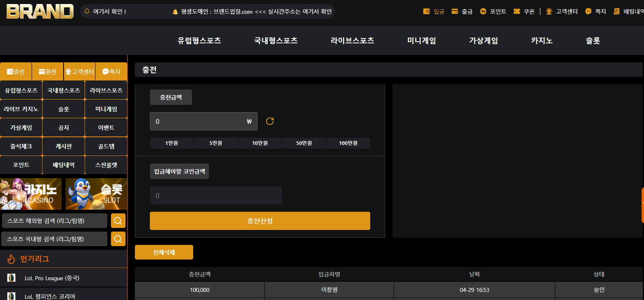Image resolution: width=644 pixels, height=300 pixels.
Task: Open 슬롯 SLOT penguin banner
Action: (96, 194)
